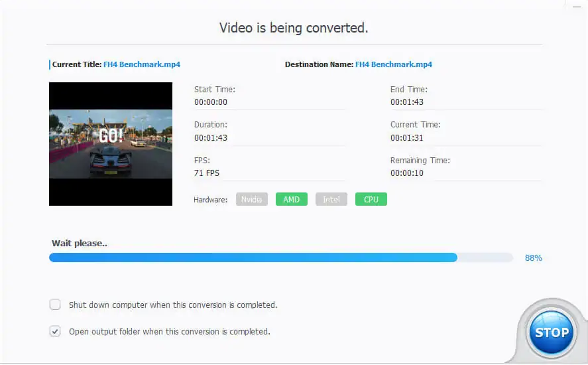
Task: Select the Nvidia hardware badge
Action: (252, 199)
